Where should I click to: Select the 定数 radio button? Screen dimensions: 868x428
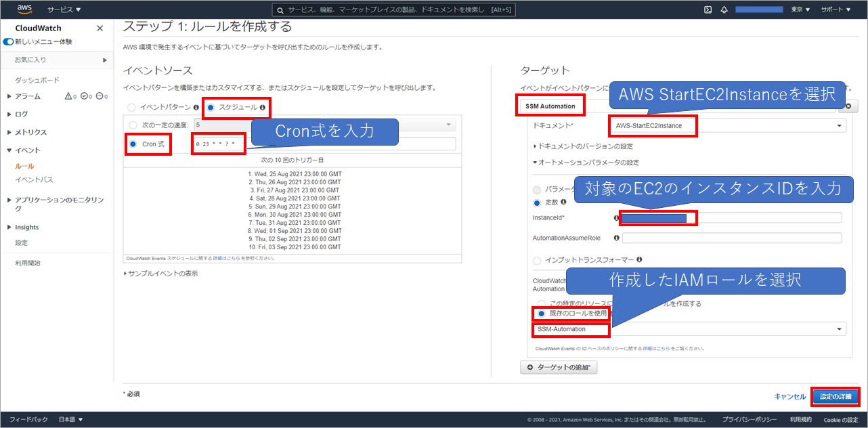[538, 202]
